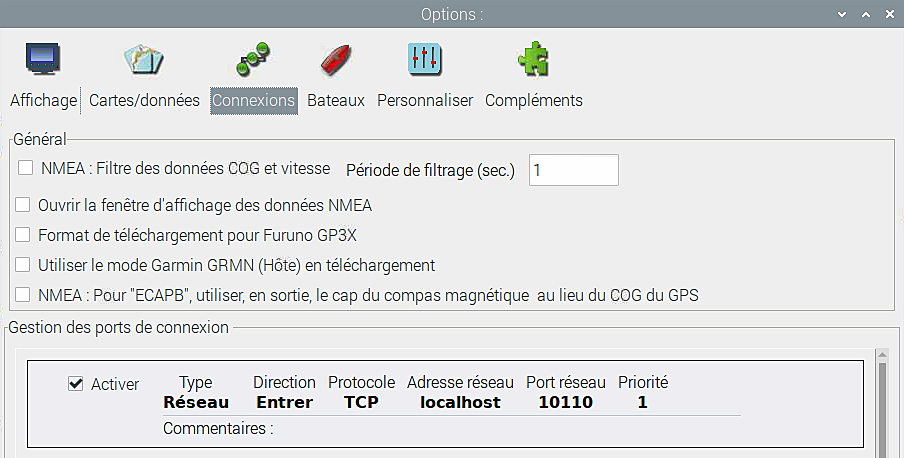Click the green puzzle Compléments icon
Viewport: 904px width, 458px height.
point(533,60)
